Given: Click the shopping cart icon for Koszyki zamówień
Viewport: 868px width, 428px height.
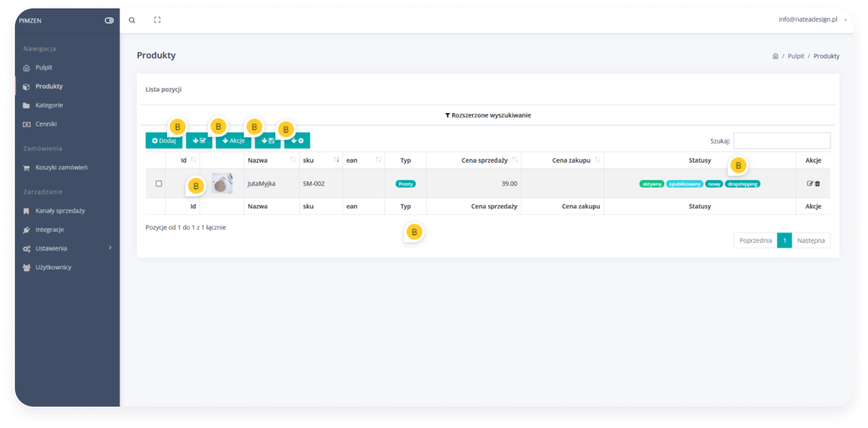Looking at the screenshot, I should 27,168.
